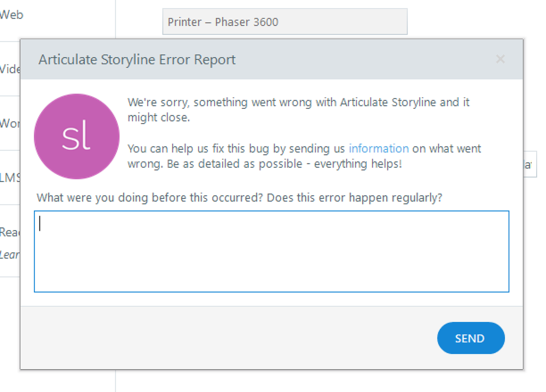Open the information link

click(379, 148)
